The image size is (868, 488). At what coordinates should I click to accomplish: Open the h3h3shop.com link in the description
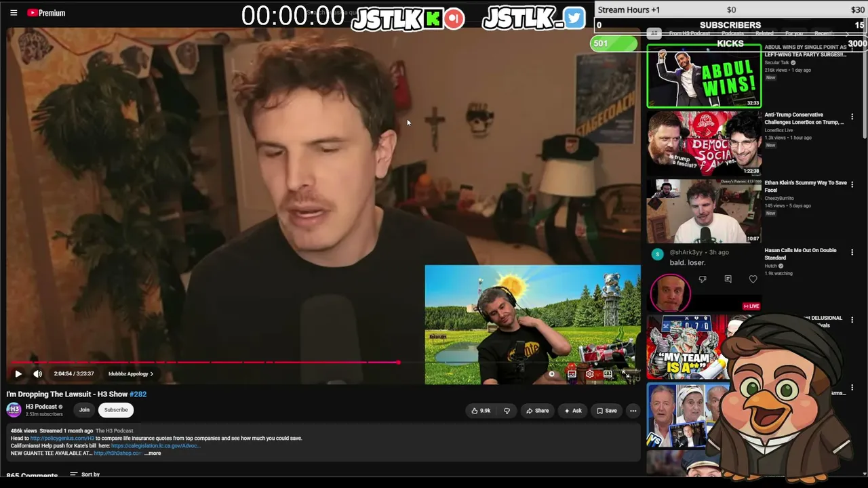[x=118, y=453]
